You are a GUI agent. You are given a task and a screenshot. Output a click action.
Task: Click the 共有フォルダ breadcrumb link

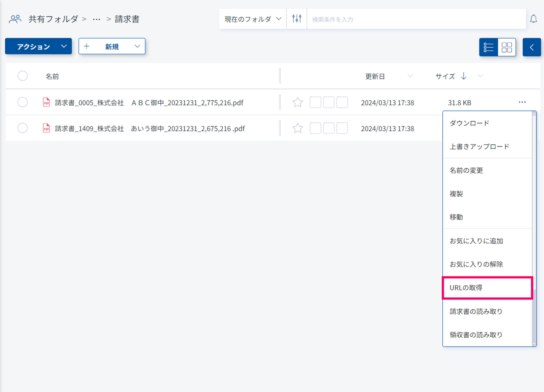click(53, 19)
